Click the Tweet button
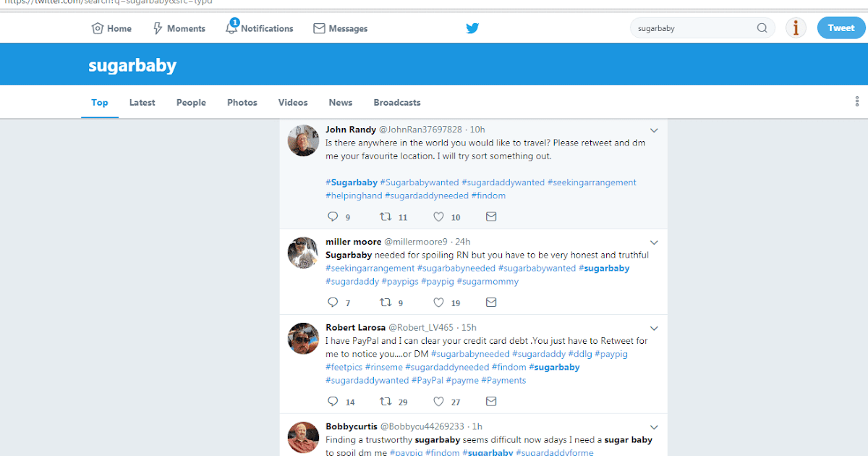868x456 pixels. (841, 28)
